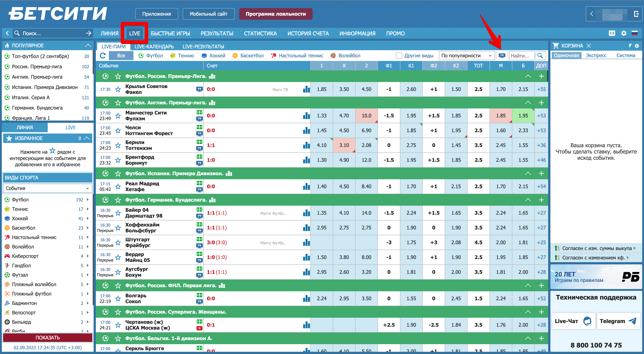Open TV icon for Челси match
Image resolution: width=644 pixels, height=354 pixels.
[199, 133]
